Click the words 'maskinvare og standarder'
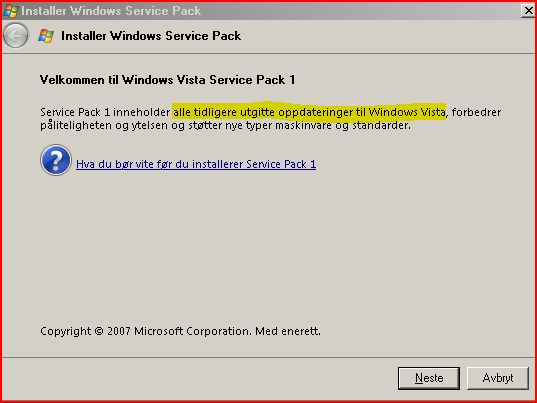Screen dimensions: 537x403 pos(342,125)
